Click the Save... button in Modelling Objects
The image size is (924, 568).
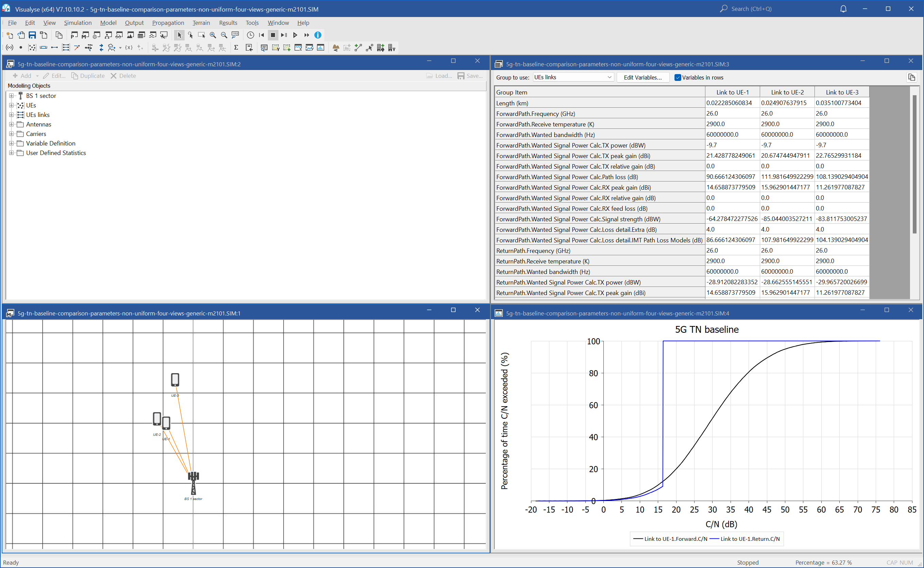[x=470, y=76]
